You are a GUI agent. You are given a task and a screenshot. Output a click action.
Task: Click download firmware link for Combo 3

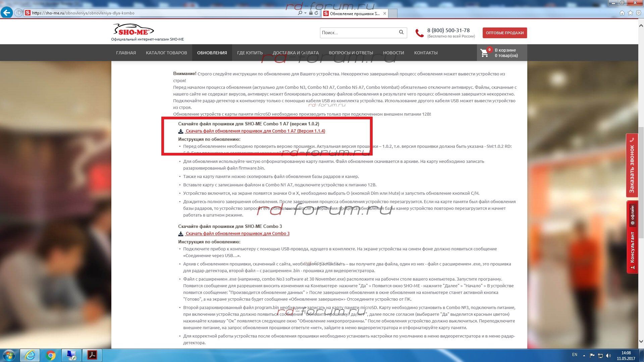tap(237, 234)
